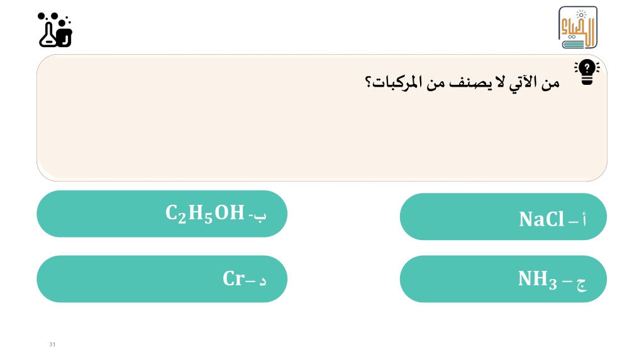Select answer option C2H5OH
644x362 pixels.
click(x=162, y=214)
